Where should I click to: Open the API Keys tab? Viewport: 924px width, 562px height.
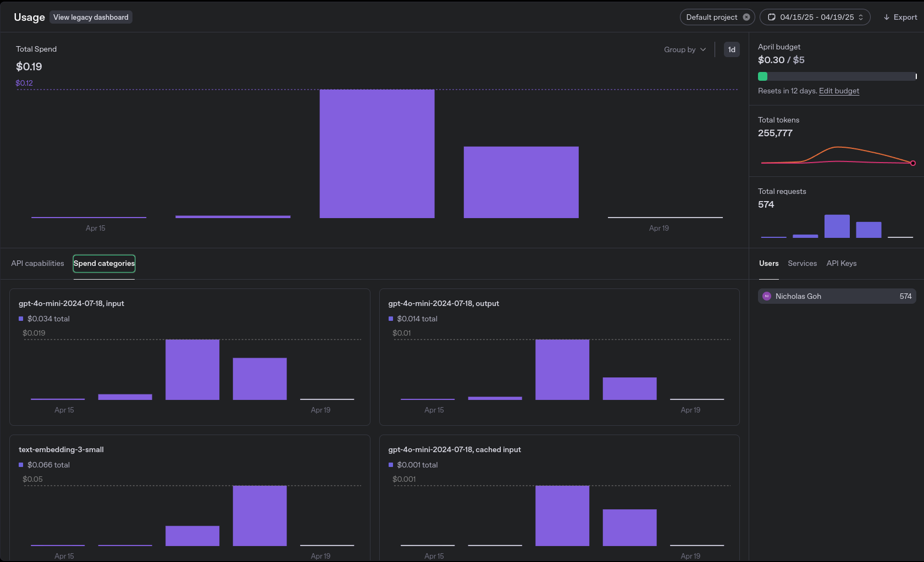[x=841, y=263]
